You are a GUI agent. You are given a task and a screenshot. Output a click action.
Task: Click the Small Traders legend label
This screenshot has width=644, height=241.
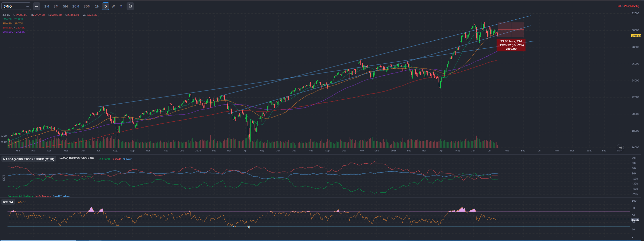click(61, 196)
